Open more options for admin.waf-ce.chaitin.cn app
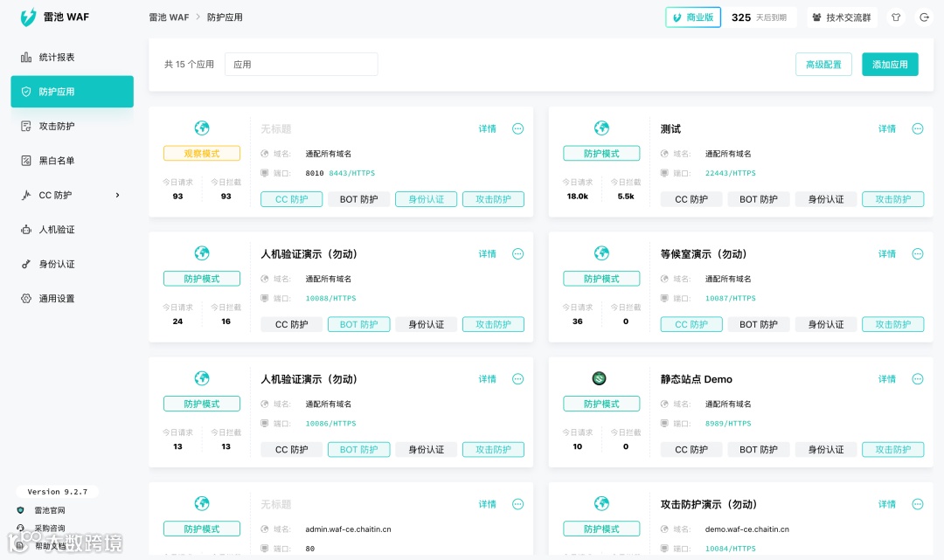This screenshot has height=560, width=944. click(x=517, y=504)
